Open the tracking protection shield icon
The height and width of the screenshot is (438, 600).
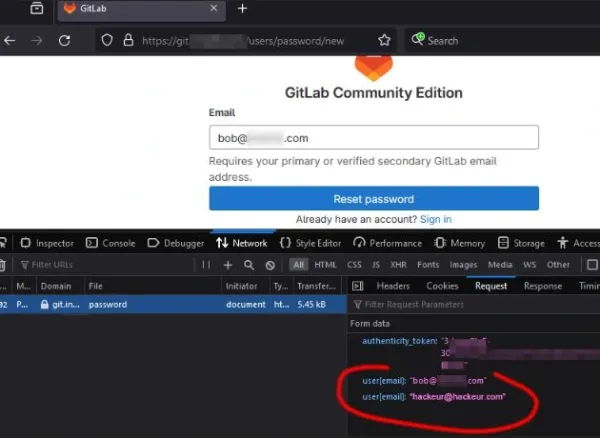coord(107,40)
